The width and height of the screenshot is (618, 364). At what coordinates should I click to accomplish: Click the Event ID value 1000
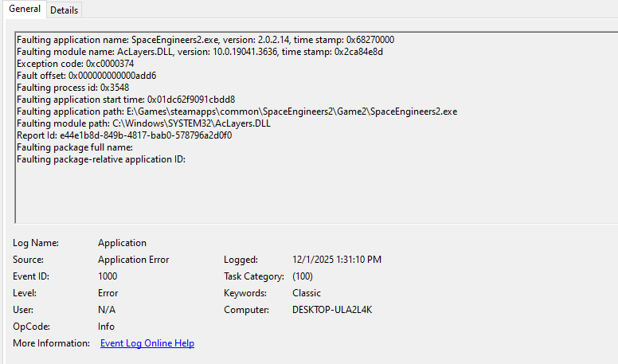108,276
